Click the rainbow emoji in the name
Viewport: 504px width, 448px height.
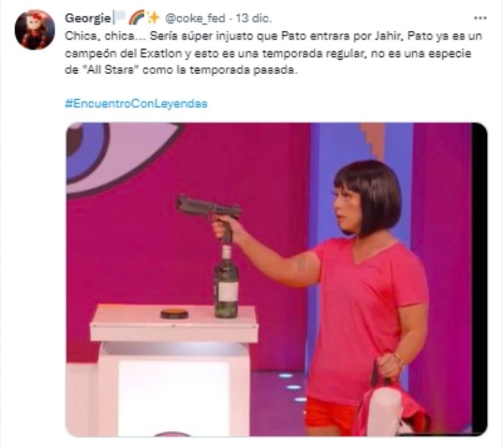pos(136,18)
